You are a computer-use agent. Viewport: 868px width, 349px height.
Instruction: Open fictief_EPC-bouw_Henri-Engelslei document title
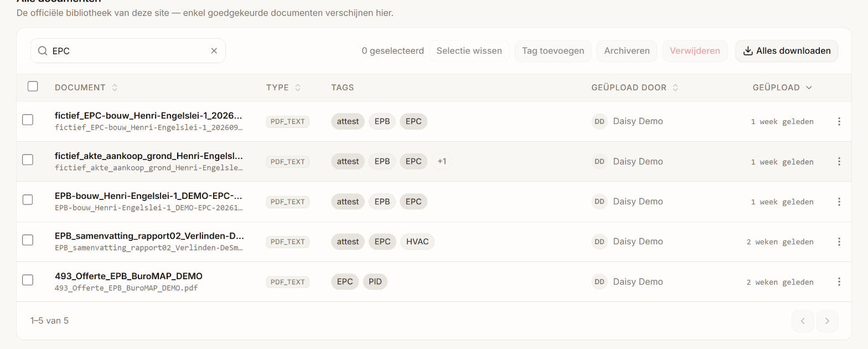(149, 116)
